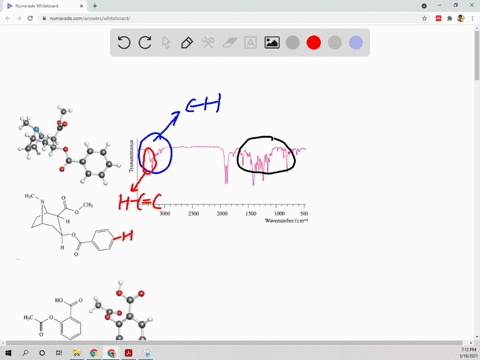The width and height of the screenshot is (480, 360).
Task: Pick the gray color swatch
Action: [x=293, y=43]
